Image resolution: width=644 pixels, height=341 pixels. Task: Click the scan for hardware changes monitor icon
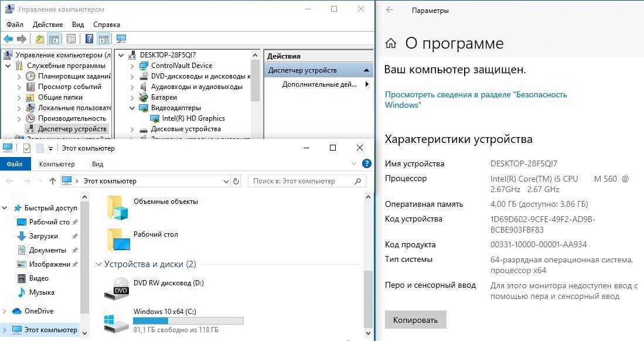tap(121, 39)
